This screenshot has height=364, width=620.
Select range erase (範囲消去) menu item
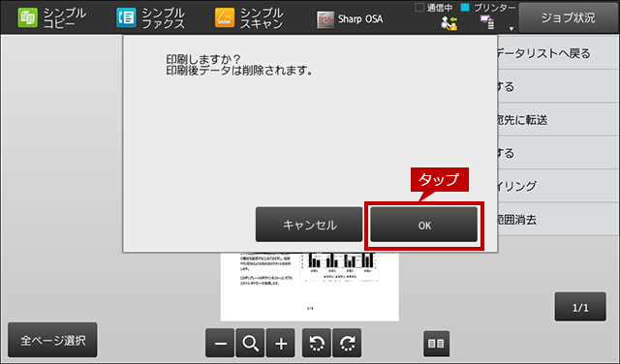click(558, 220)
